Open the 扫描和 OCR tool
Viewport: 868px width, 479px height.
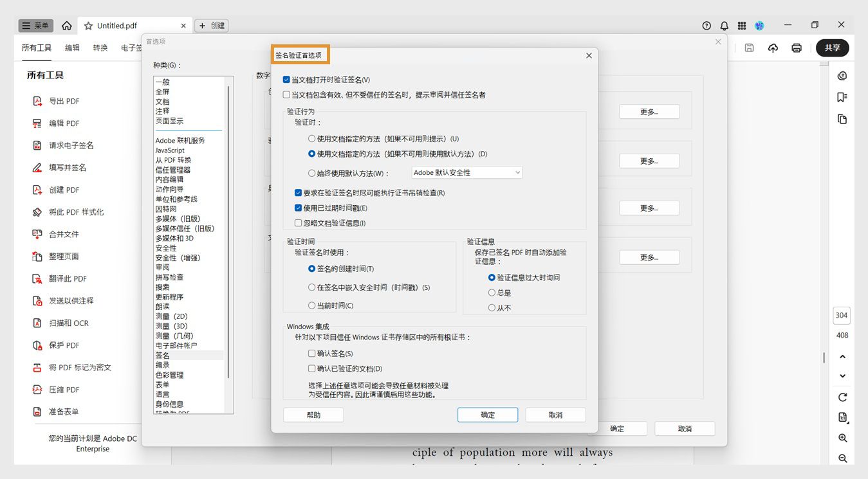point(61,323)
